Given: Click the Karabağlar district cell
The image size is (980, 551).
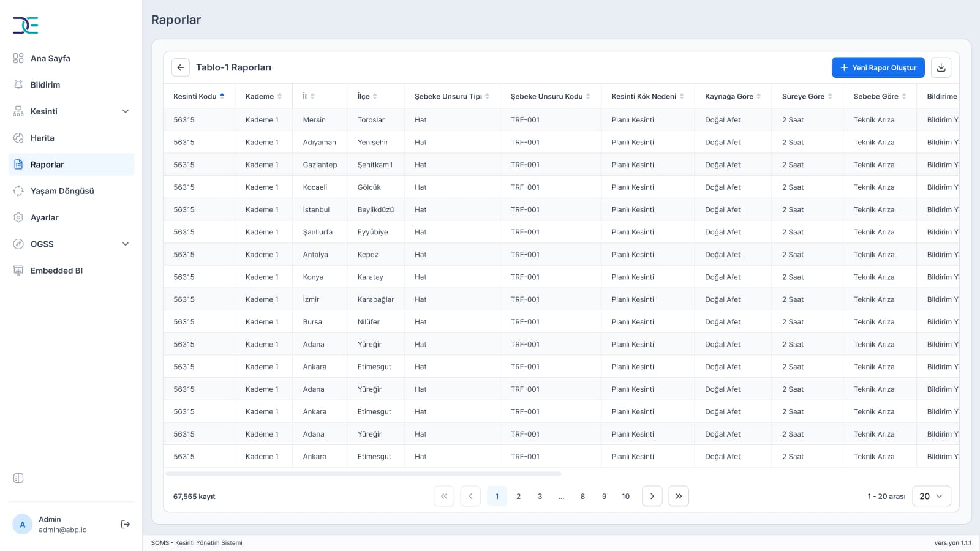Looking at the screenshot, I should [x=375, y=299].
